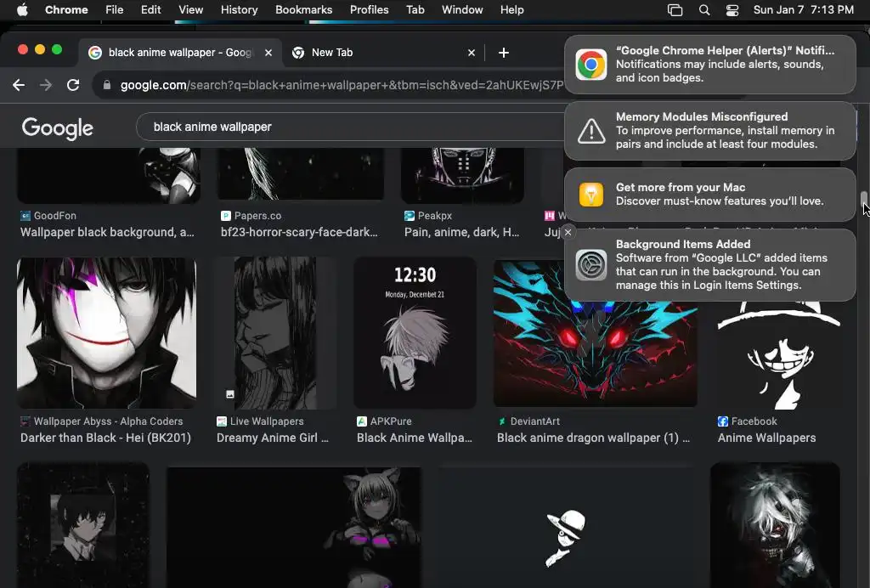The image size is (870, 588).
Task: Close the black anime wallpaper tab
Action: [x=268, y=53]
